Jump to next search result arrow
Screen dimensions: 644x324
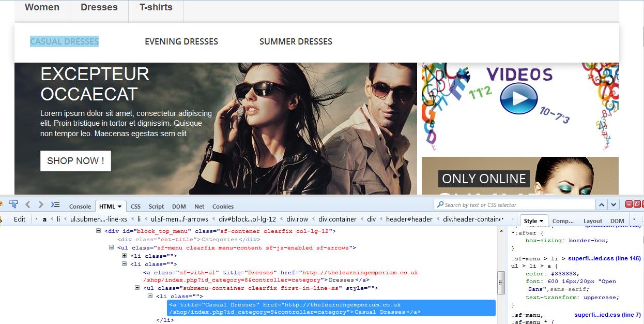coord(614,205)
